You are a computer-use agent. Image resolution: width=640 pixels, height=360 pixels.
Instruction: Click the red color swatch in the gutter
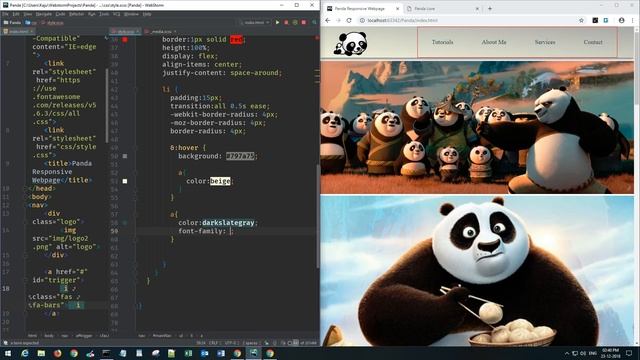tap(125, 40)
